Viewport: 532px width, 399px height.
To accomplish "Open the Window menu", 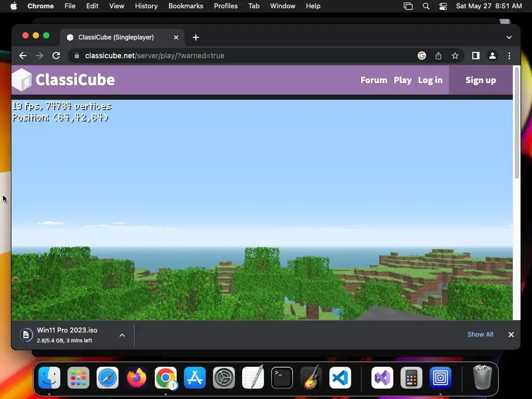I will (x=283, y=6).
